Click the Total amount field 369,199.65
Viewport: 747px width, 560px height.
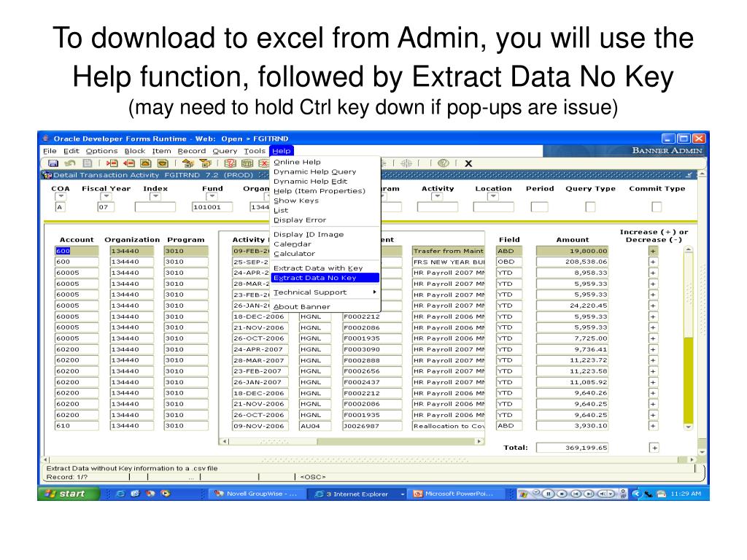(572, 448)
